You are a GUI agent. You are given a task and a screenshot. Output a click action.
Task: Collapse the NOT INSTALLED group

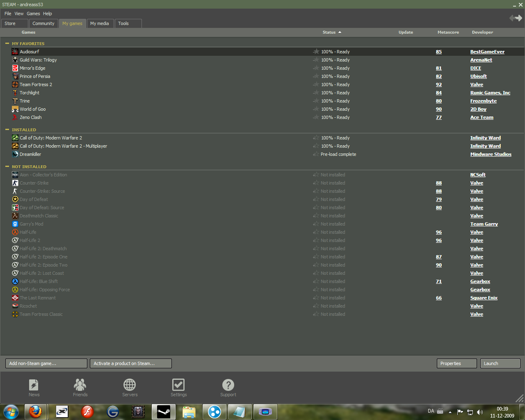pos(7,167)
